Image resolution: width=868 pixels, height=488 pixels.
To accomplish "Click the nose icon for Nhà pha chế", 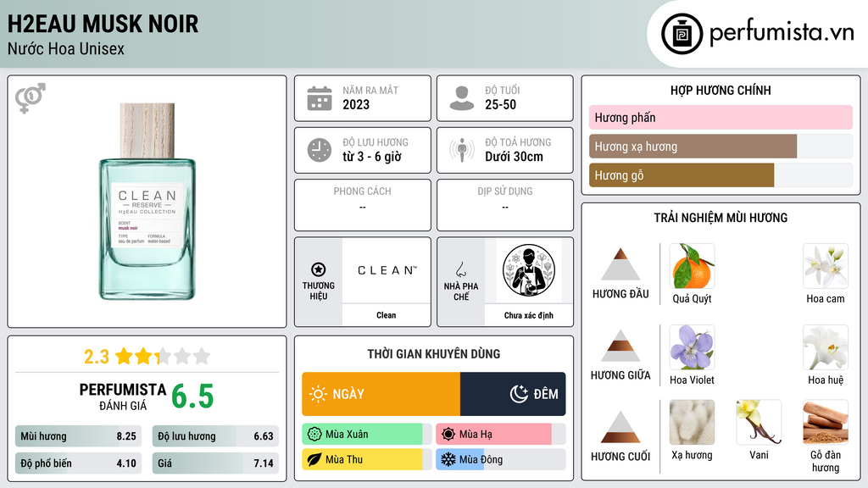I will pyautogui.click(x=460, y=269).
